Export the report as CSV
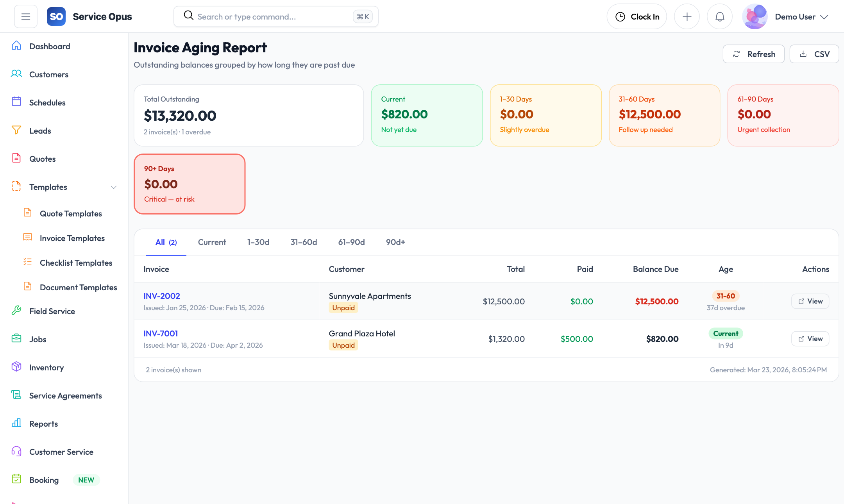Viewport: 844px width, 504px height. pyautogui.click(x=814, y=54)
